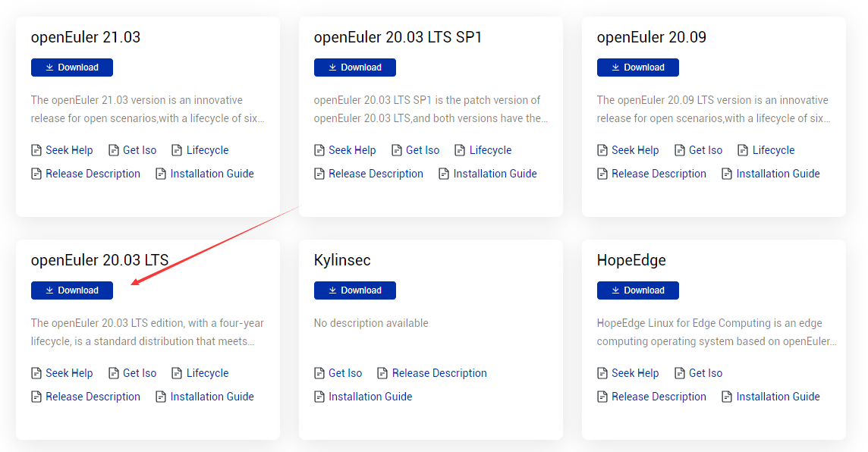
Task: Click document icon beside HopeEdge Release Description
Action: click(x=602, y=397)
